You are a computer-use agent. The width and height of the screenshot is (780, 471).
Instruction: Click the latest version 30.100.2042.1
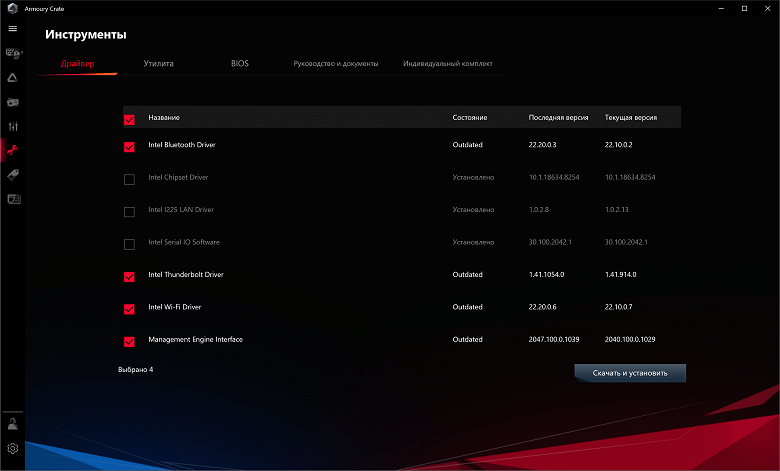550,242
